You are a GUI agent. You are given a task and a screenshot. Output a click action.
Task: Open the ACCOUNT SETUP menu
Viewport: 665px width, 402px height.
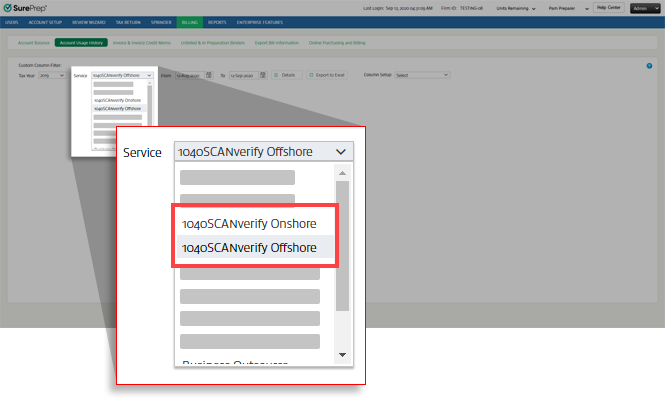click(45, 22)
